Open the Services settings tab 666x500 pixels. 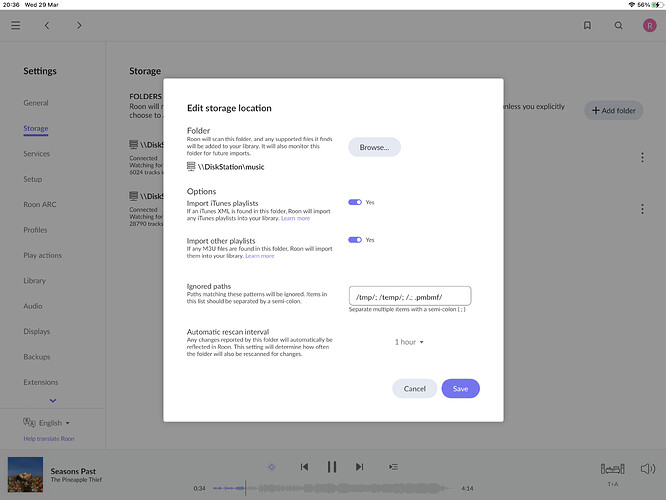coord(36,154)
